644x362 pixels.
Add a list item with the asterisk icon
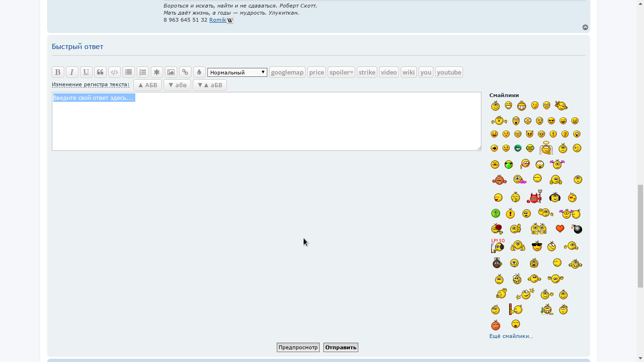coord(157,72)
